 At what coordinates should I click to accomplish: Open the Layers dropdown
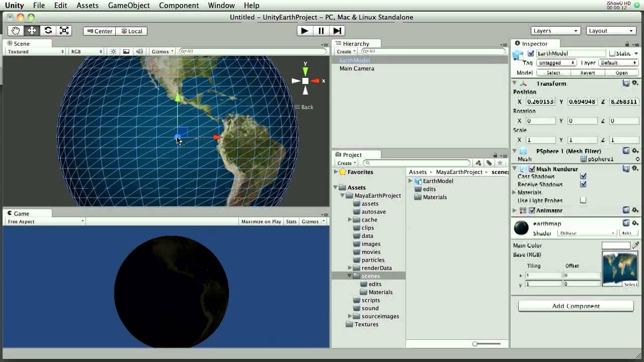click(555, 31)
